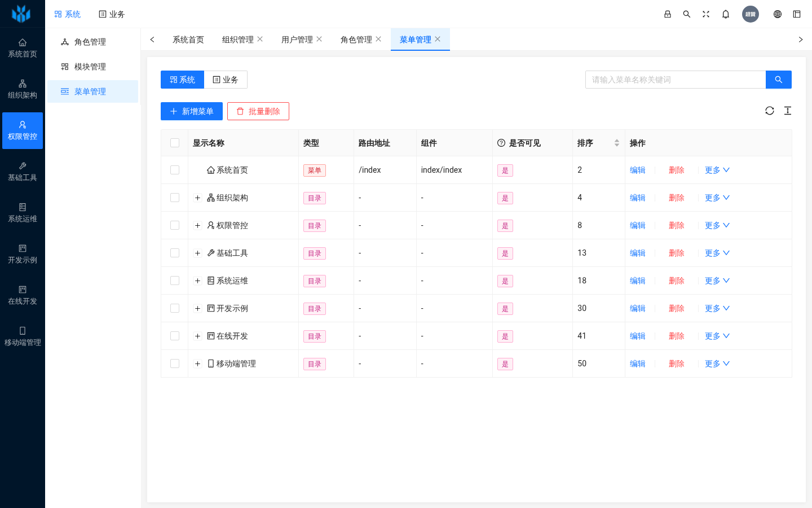The height and width of the screenshot is (508, 812).
Task: Open the global search icon
Action: [x=687, y=14]
